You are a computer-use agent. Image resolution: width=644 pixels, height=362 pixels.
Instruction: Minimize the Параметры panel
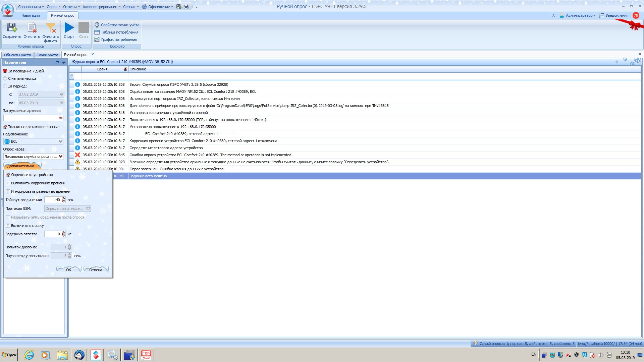click(x=57, y=62)
